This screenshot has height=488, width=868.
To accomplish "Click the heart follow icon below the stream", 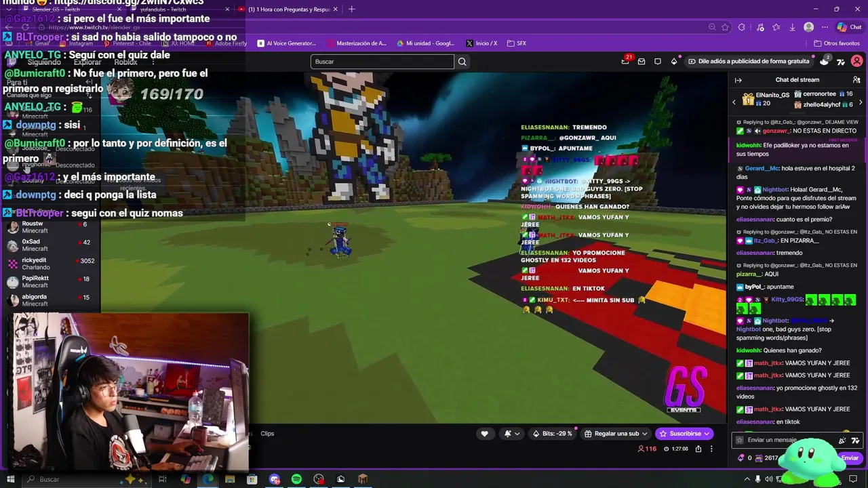I will pos(484,434).
